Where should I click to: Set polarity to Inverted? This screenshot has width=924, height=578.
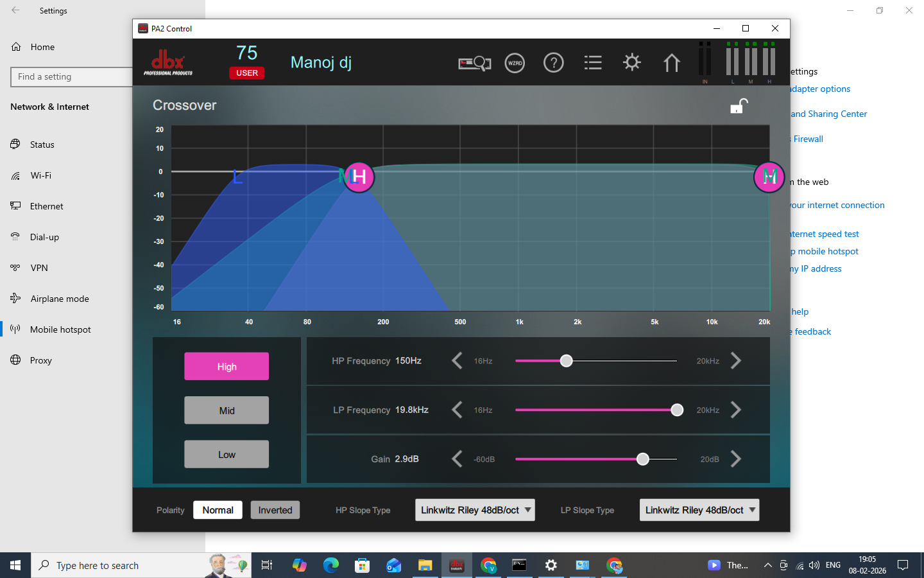tap(275, 510)
